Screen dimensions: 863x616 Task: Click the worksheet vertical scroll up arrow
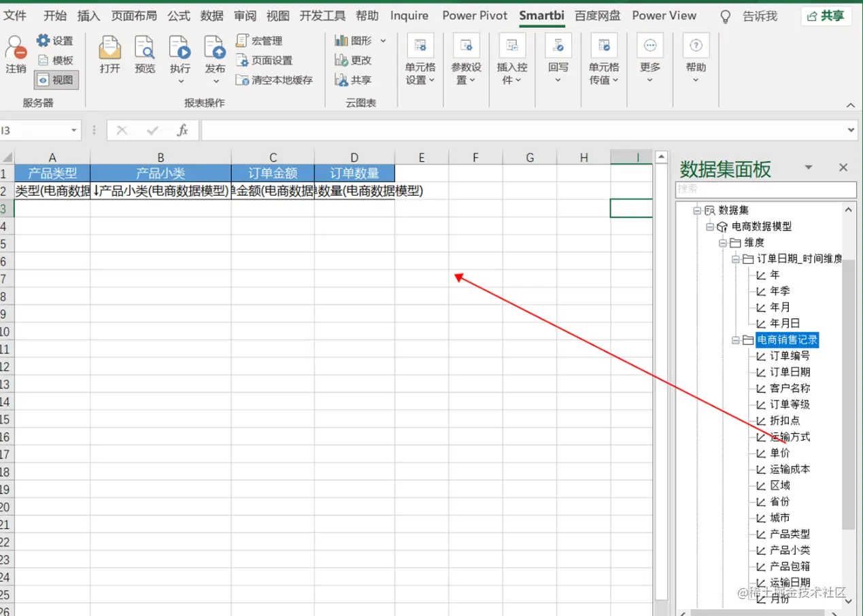coord(660,158)
